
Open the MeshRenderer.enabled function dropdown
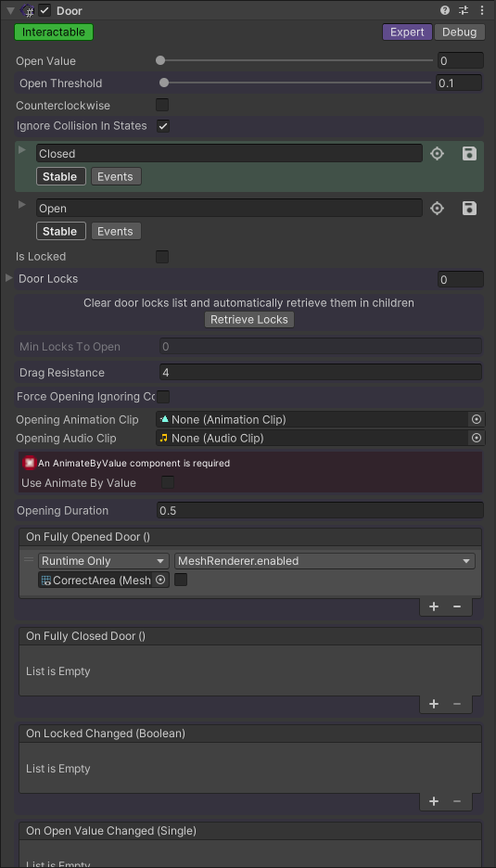[324, 561]
